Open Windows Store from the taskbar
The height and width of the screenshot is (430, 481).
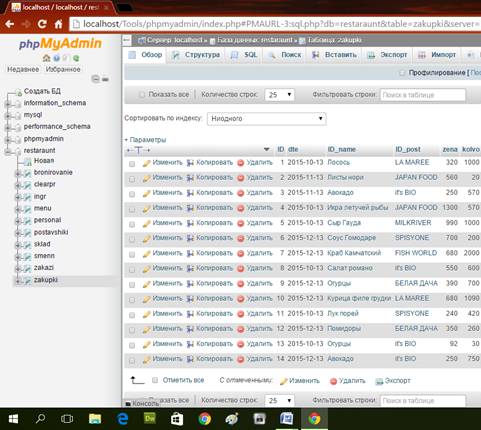click(x=177, y=419)
